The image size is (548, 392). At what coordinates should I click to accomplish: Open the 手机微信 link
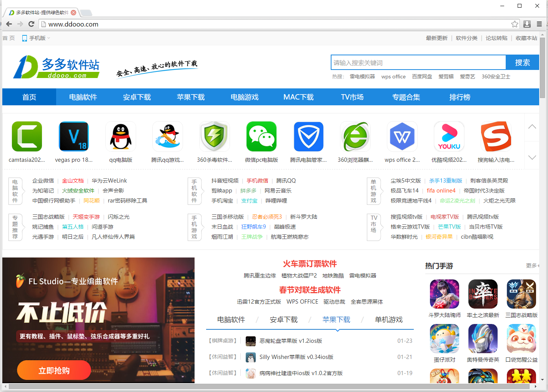[x=257, y=181]
